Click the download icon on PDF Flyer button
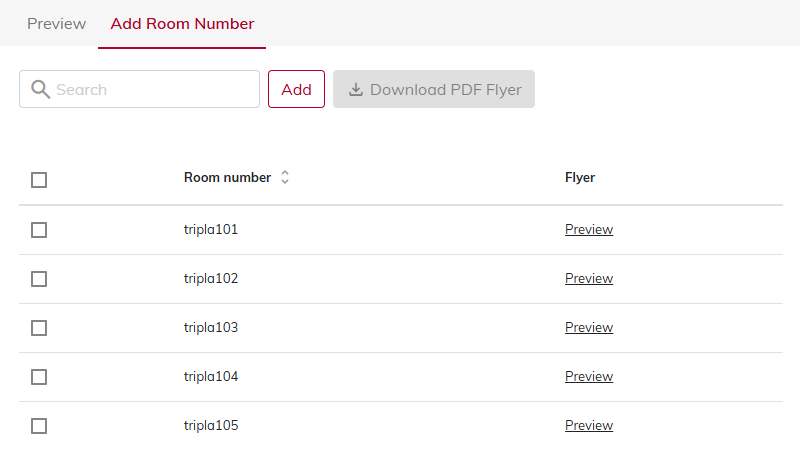 point(356,89)
